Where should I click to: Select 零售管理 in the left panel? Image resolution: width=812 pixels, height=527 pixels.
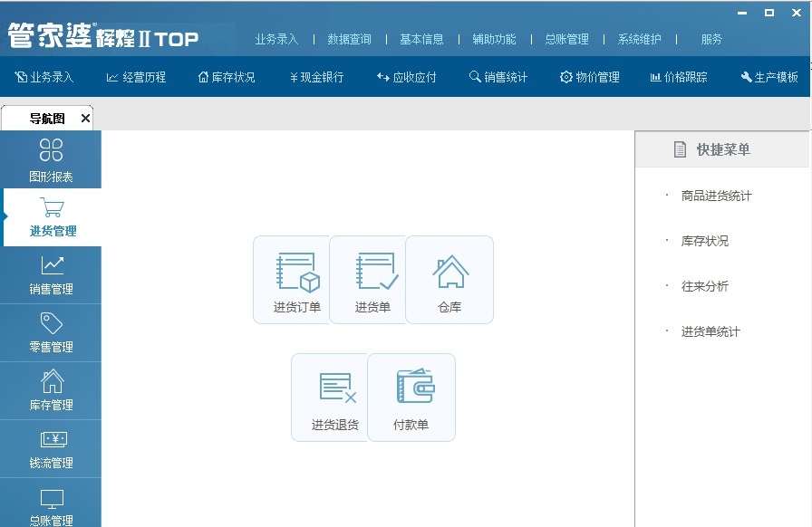pos(50,332)
